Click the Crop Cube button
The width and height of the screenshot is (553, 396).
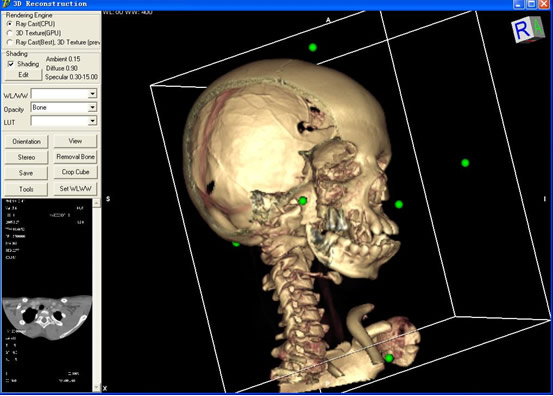click(x=75, y=172)
